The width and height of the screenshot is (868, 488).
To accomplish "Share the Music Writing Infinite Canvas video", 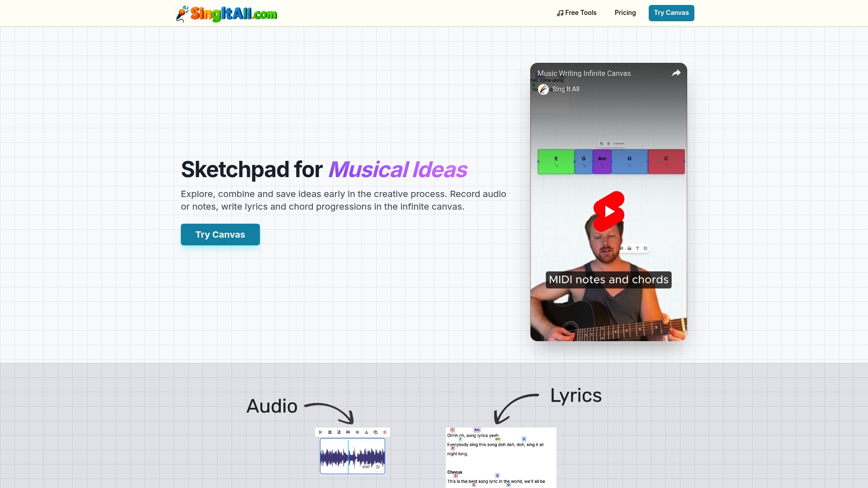I will coord(676,73).
